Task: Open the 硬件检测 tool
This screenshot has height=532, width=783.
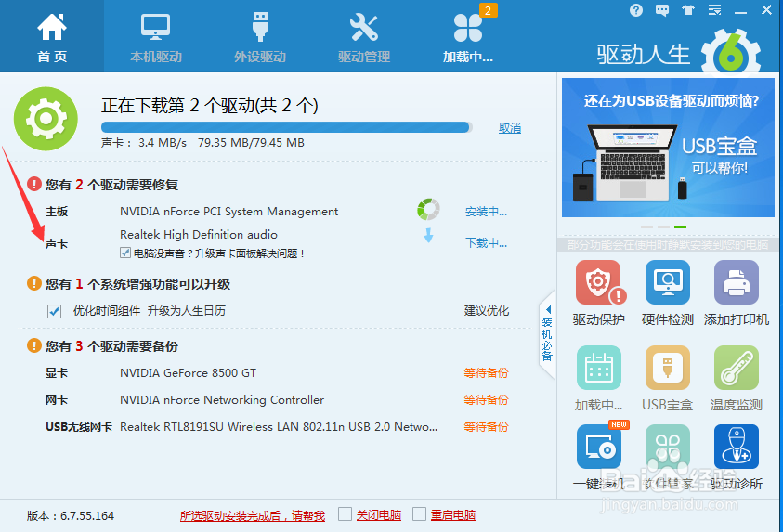Action: 668,293
